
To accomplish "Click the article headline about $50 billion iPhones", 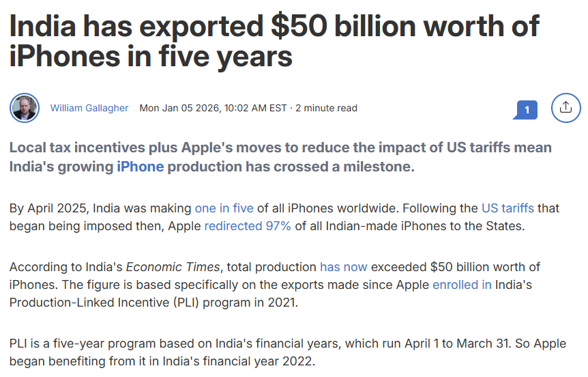I will [273, 41].
